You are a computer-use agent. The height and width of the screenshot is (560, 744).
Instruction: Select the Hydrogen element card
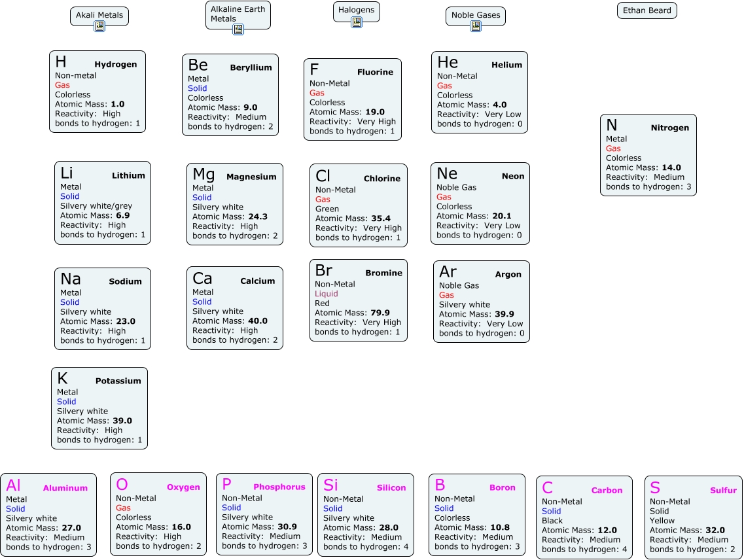pyautogui.click(x=97, y=92)
